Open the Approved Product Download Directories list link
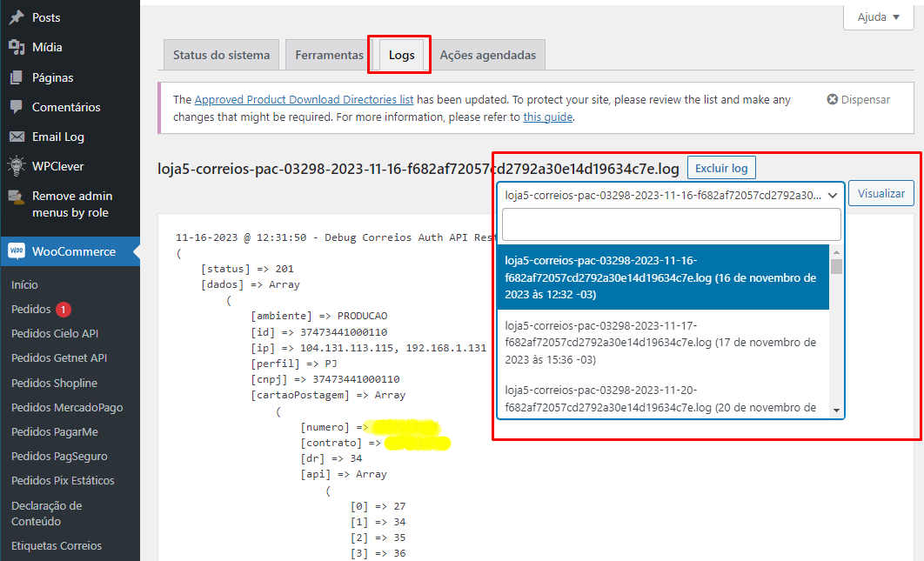Screen dimensions: 924x561 (x=304, y=100)
